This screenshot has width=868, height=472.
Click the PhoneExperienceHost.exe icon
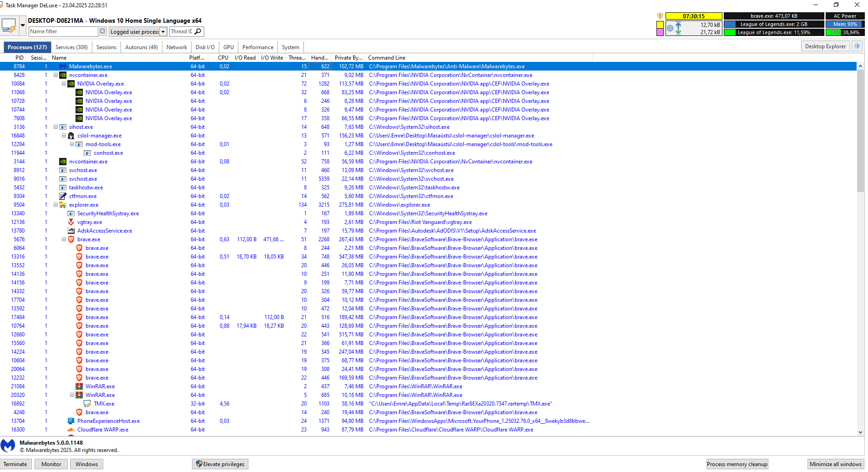(71, 421)
